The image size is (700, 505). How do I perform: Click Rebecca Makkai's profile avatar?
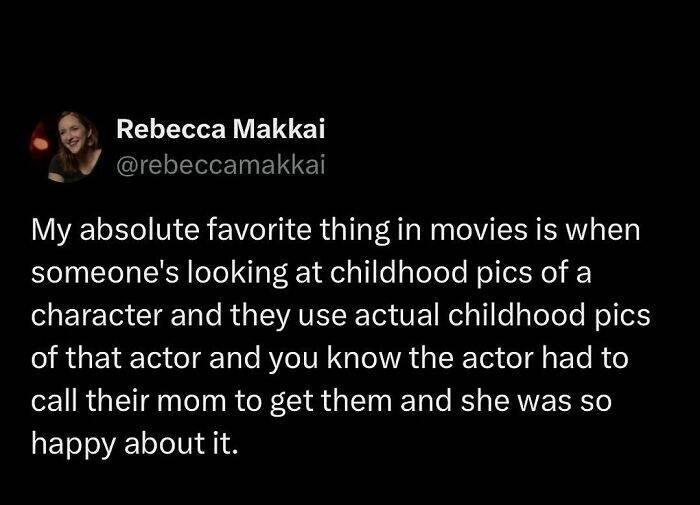point(67,147)
